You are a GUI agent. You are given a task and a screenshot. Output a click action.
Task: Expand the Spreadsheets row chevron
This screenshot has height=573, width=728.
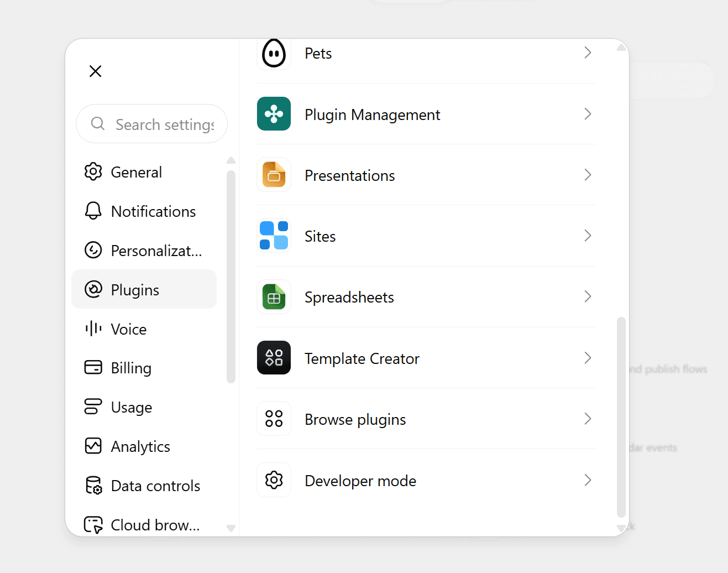pos(588,296)
